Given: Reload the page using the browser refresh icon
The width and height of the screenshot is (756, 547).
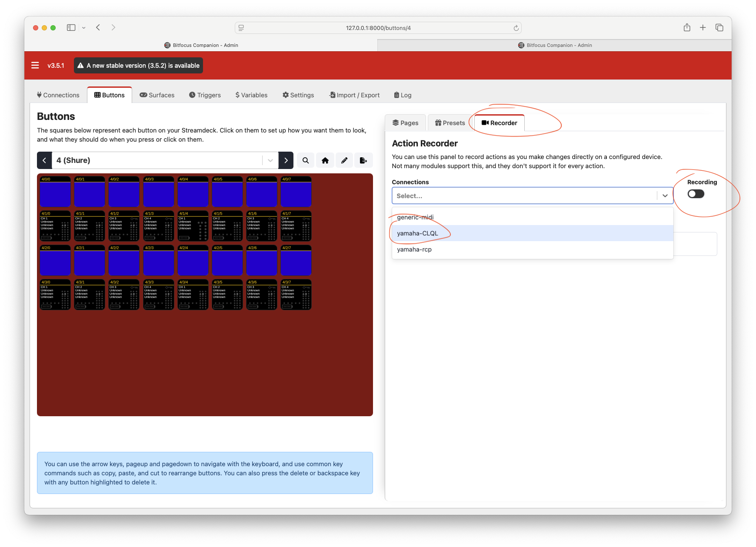Looking at the screenshot, I should [516, 28].
